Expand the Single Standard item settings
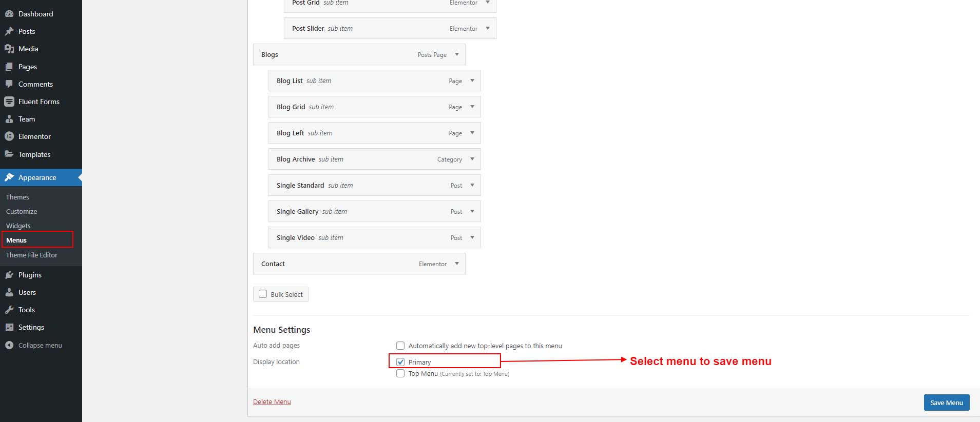Image resolution: width=980 pixels, height=422 pixels. pos(472,185)
